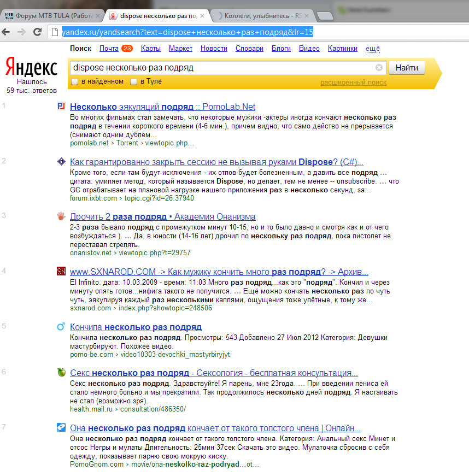This screenshot has width=469, height=476.
Task: Expand the 'ещё' services menu
Action: [x=372, y=49]
